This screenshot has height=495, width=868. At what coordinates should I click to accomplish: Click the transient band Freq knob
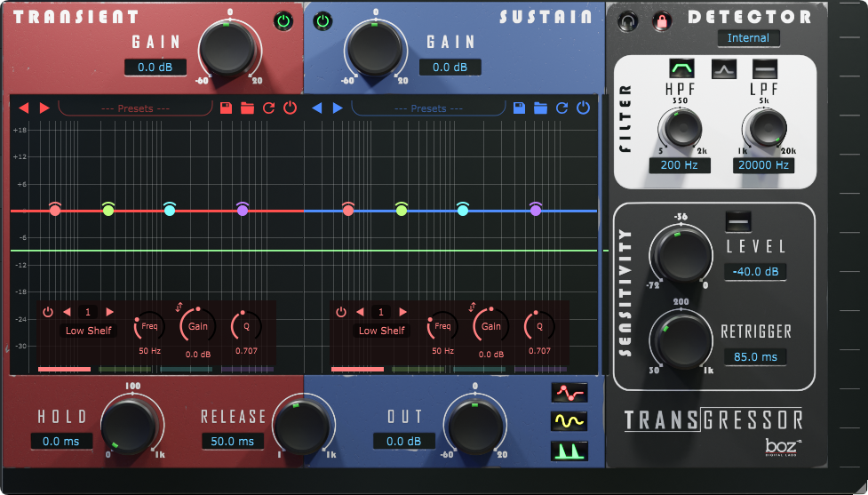point(149,327)
